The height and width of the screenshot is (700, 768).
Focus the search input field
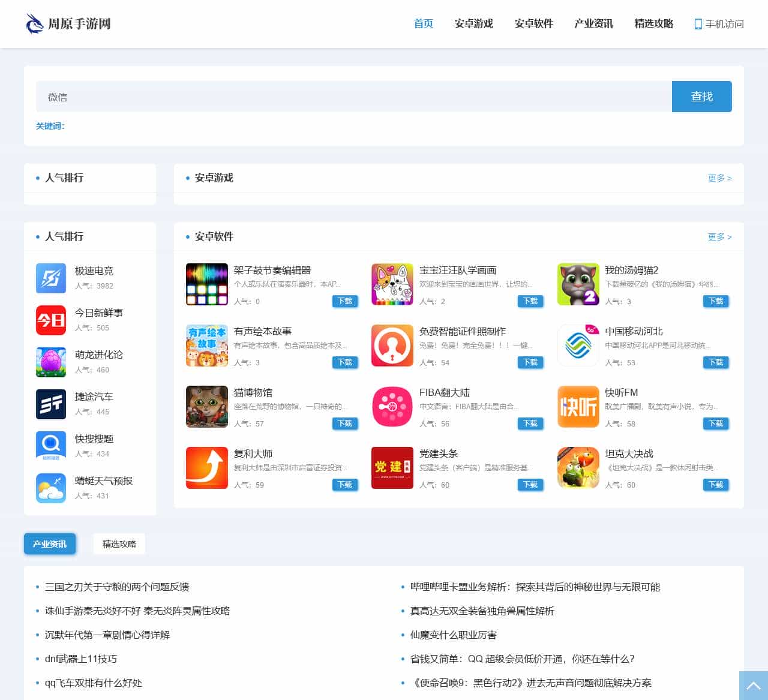[353, 97]
